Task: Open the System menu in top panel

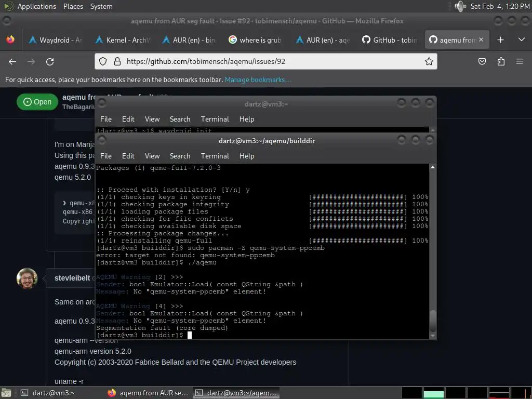Action: 101,6
